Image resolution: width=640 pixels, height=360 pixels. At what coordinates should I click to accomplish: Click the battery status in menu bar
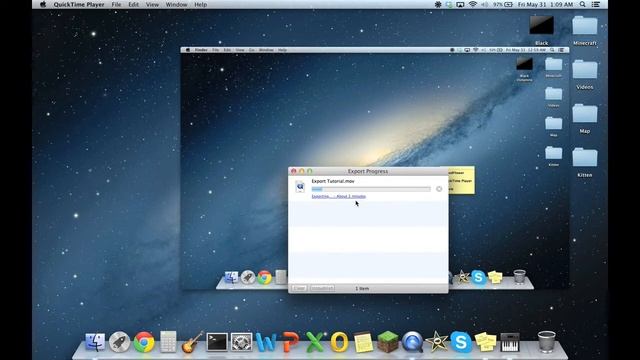(x=502, y=4)
